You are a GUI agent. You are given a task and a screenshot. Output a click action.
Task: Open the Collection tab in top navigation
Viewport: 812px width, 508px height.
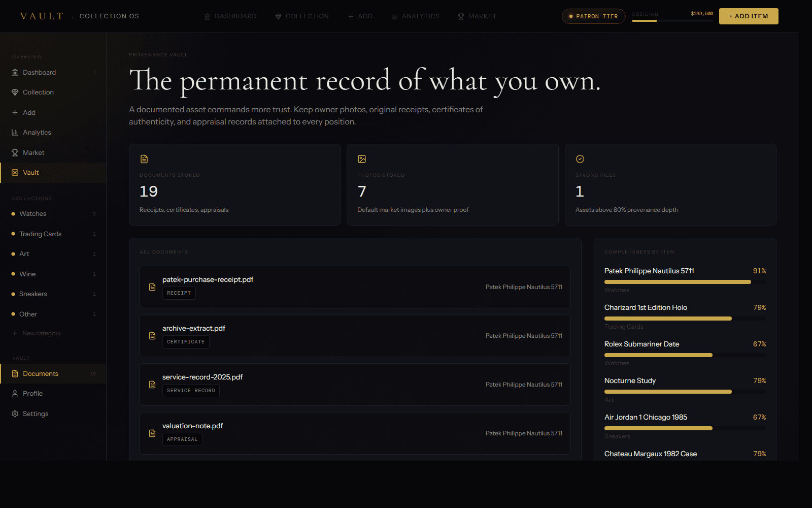[302, 16]
